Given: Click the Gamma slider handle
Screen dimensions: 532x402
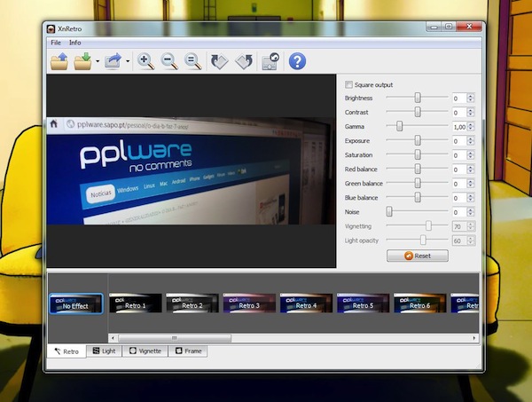Looking at the screenshot, I should pos(400,126).
